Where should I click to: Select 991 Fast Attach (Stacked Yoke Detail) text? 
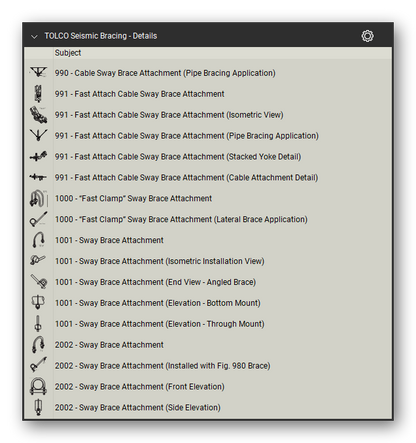(x=178, y=157)
